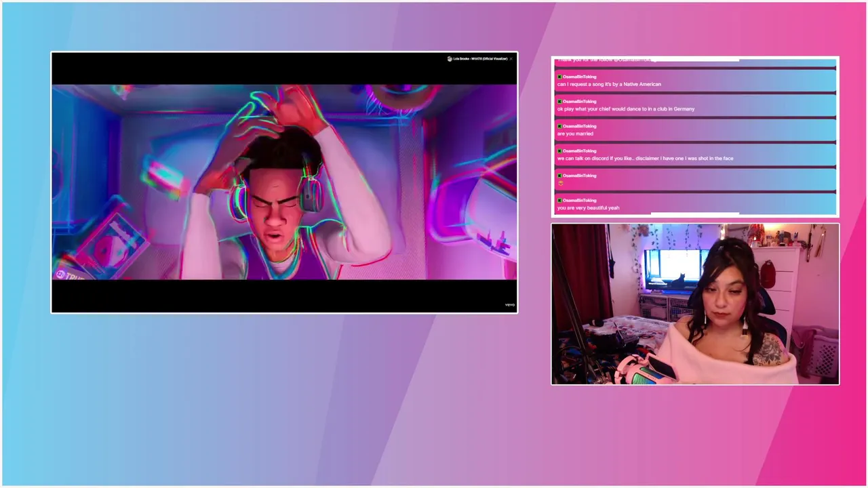868x488 pixels.
Task: Click the music video playback frame
Action: [x=284, y=182]
